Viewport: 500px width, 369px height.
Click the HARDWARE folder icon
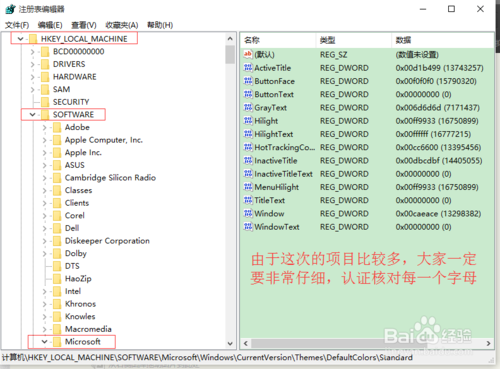45,77
